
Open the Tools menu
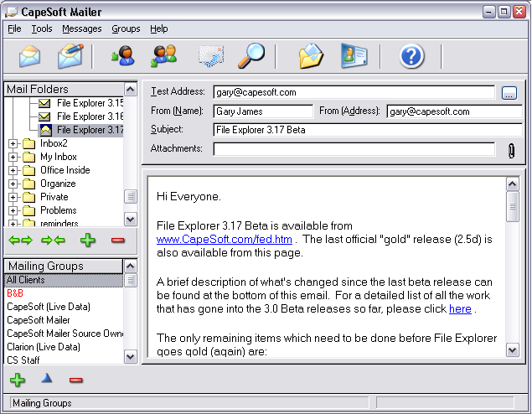(x=42, y=28)
